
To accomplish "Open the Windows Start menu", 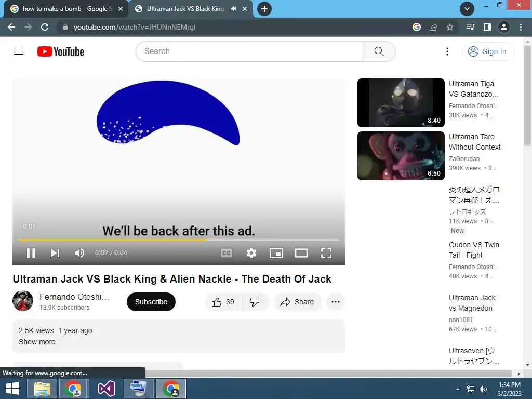I will click(12, 389).
